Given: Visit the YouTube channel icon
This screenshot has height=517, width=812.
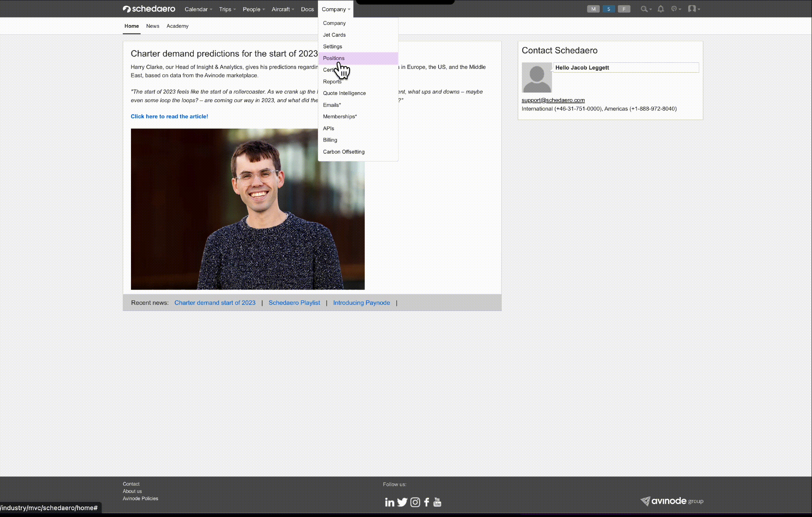Looking at the screenshot, I should click(x=437, y=502).
